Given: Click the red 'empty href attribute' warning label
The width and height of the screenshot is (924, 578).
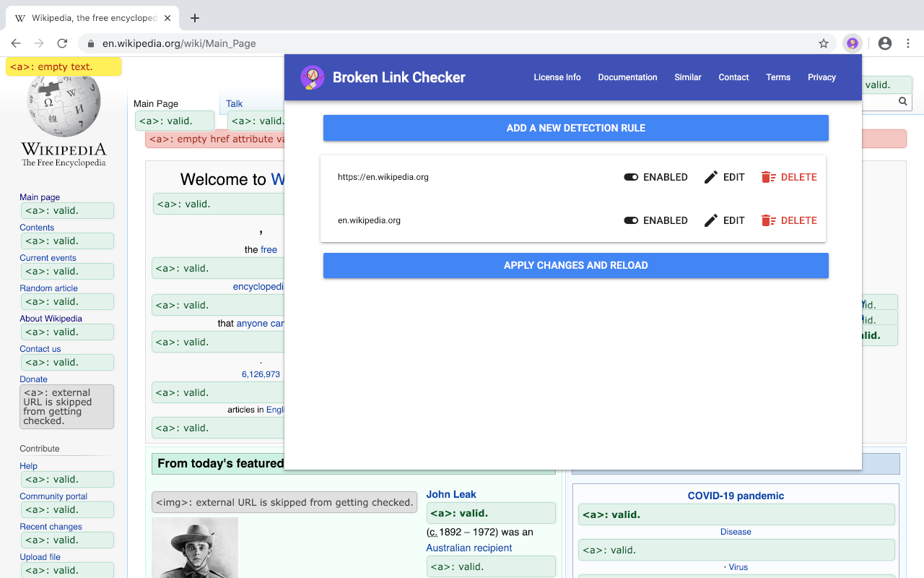Looking at the screenshot, I should click(215, 139).
